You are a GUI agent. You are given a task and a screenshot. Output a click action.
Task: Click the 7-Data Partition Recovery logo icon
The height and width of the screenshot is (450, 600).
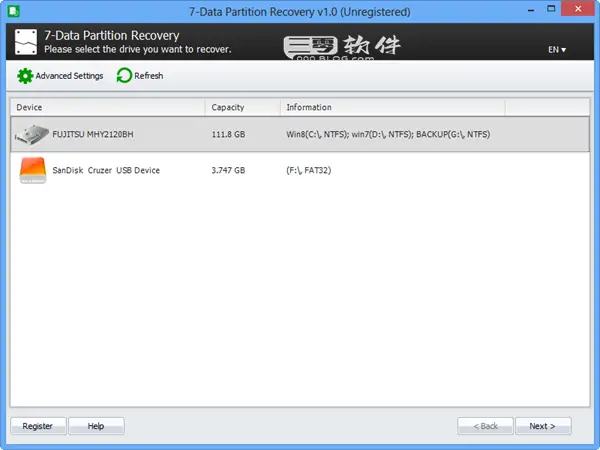(x=26, y=42)
